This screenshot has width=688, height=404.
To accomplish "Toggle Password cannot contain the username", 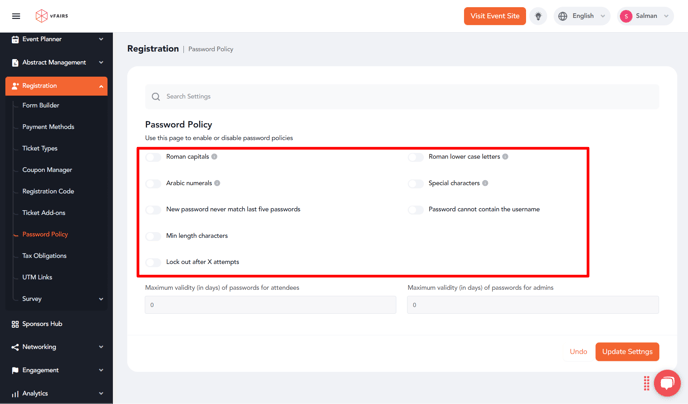I will point(416,210).
